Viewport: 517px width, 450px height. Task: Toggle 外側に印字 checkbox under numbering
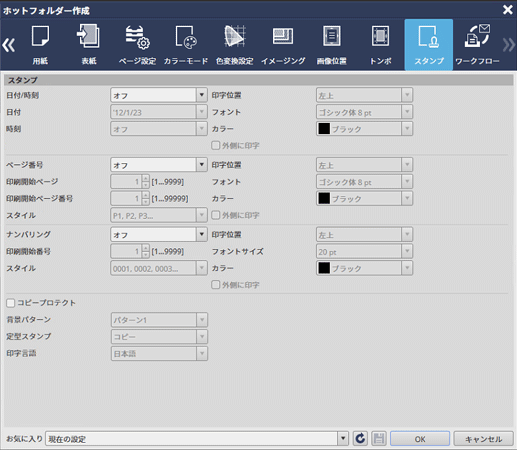(x=216, y=285)
